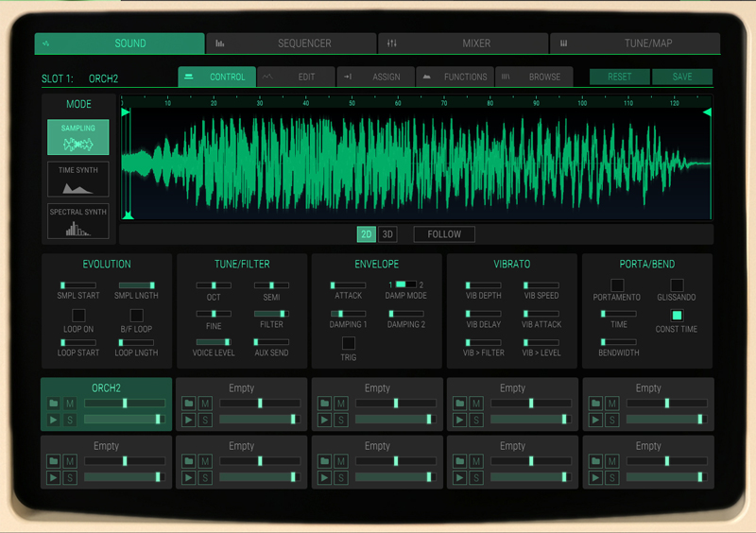The image size is (756, 533).
Task: Click the SMPL START slider
Action: tap(78, 285)
